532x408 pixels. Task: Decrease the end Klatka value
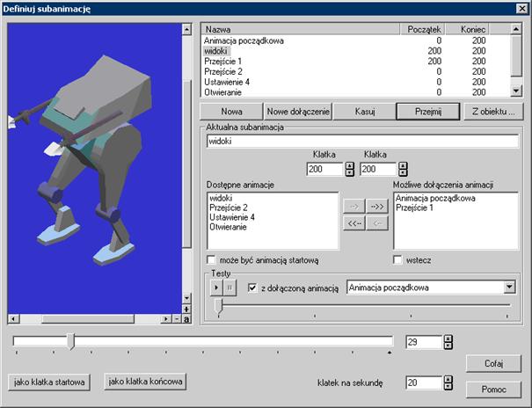click(403, 172)
